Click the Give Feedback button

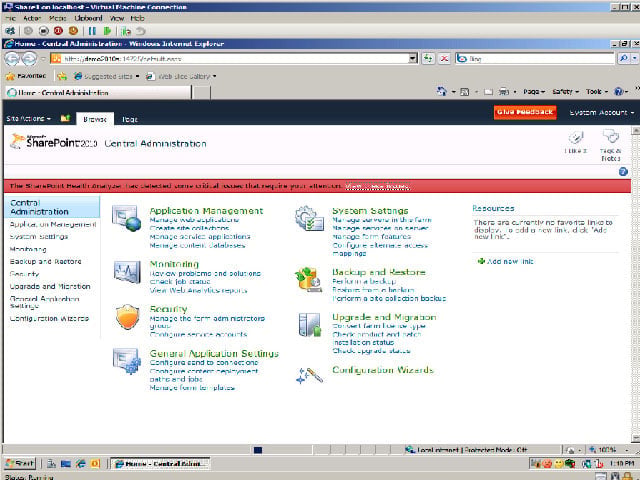tap(525, 112)
